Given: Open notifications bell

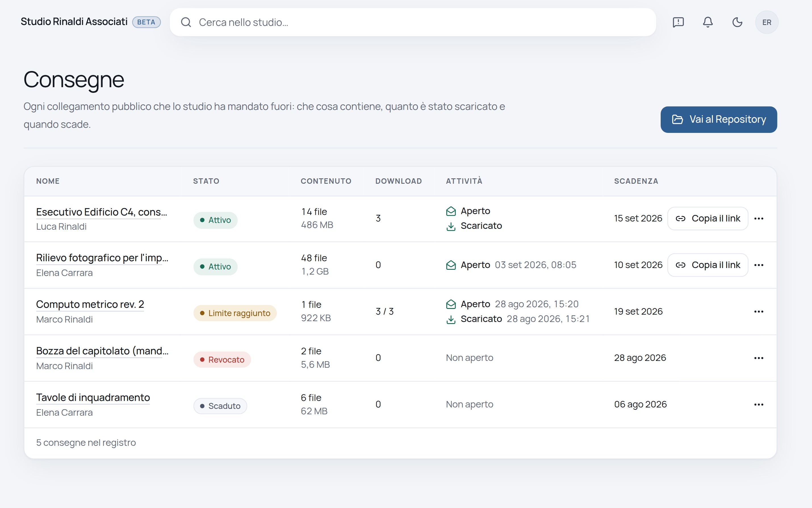Looking at the screenshot, I should 708,22.
